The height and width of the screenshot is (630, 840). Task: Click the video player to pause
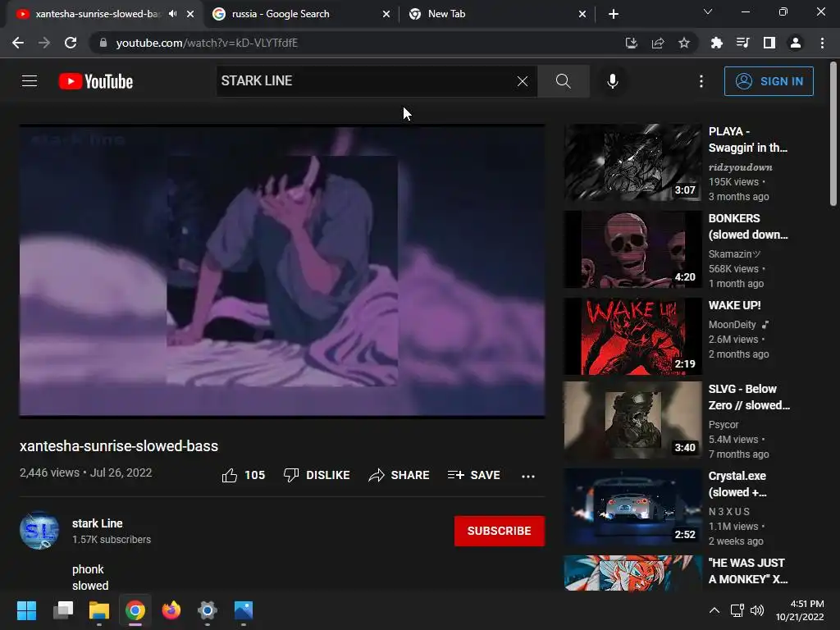coord(282,271)
